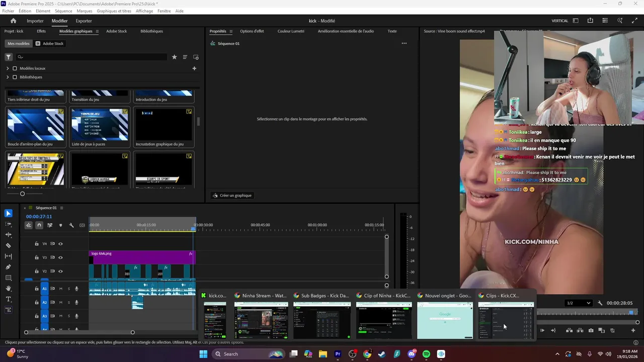
Task: Open the Propriétés panel menu icon
Action: click(x=231, y=31)
